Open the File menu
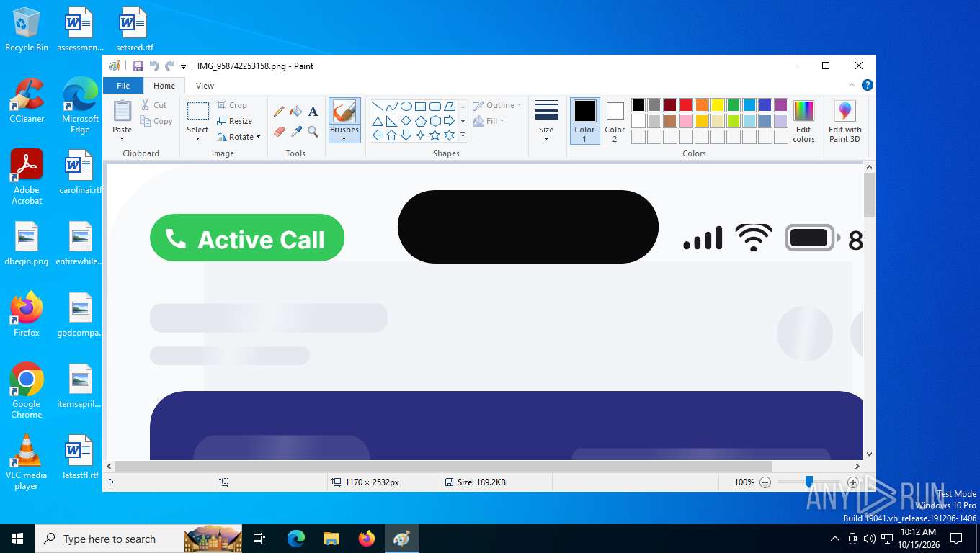The width and height of the screenshot is (980, 553). click(x=123, y=86)
